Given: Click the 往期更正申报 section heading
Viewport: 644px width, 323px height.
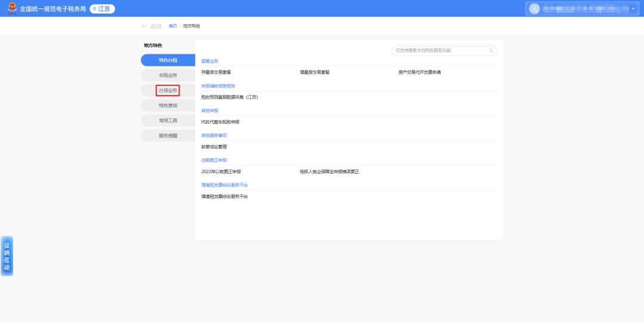Looking at the screenshot, I should click(214, 160).
